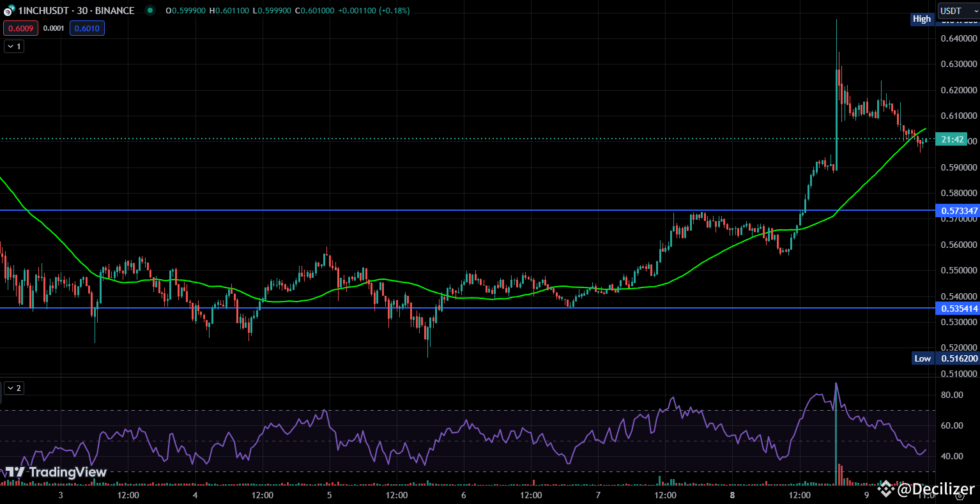980x504 pixels.
Task: Click the red sell price 0.6009 button
Action: (20, 28)
